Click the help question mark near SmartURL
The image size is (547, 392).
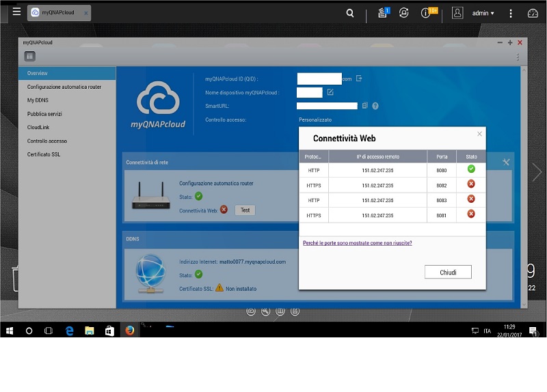point(375,106)
